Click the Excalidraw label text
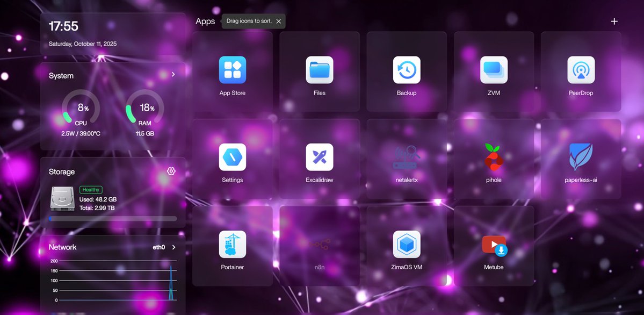The height and width of the screenshot is (315, 644). (x=320, y=180)
